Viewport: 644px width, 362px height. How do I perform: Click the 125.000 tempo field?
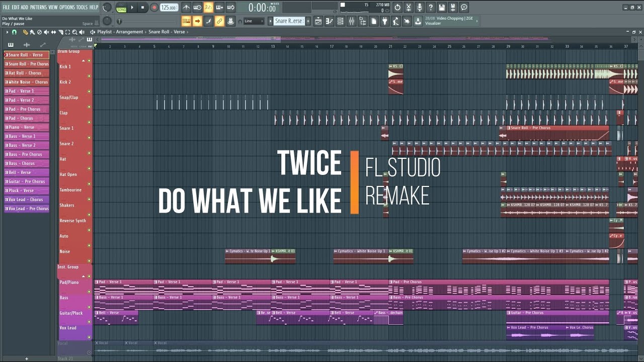point(169,8)
